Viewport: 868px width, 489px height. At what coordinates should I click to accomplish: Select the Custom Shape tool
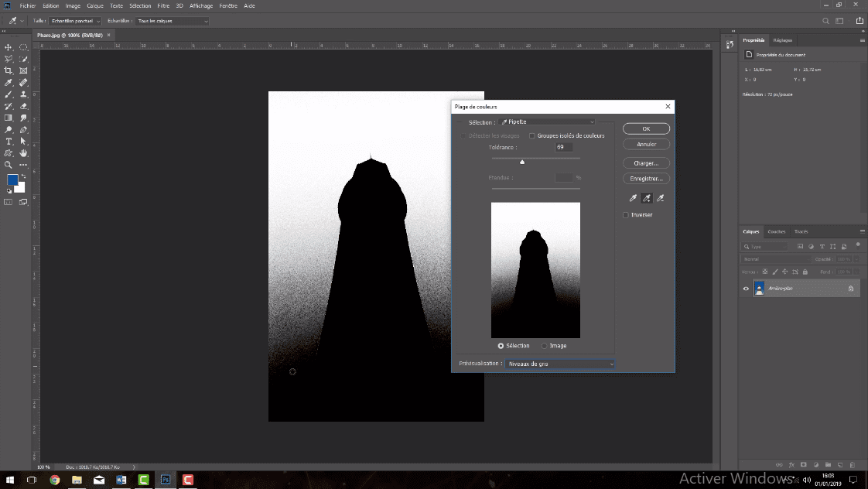point(9,153)
